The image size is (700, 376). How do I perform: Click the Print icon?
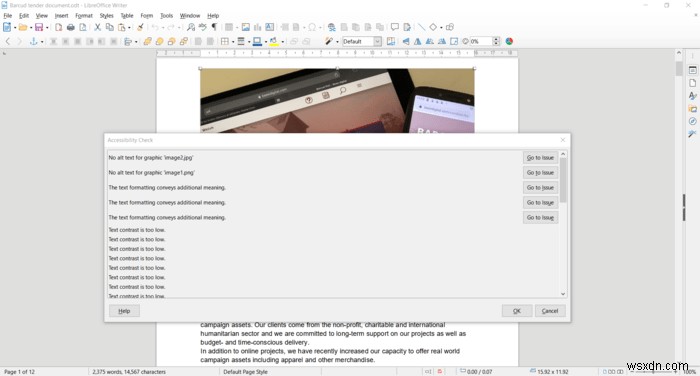pos(71,27)
